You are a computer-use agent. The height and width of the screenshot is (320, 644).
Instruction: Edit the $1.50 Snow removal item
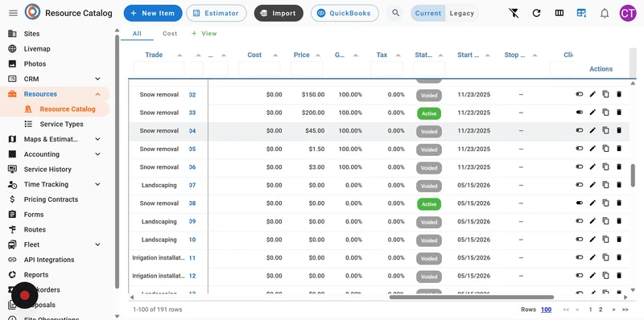(592, 149)
